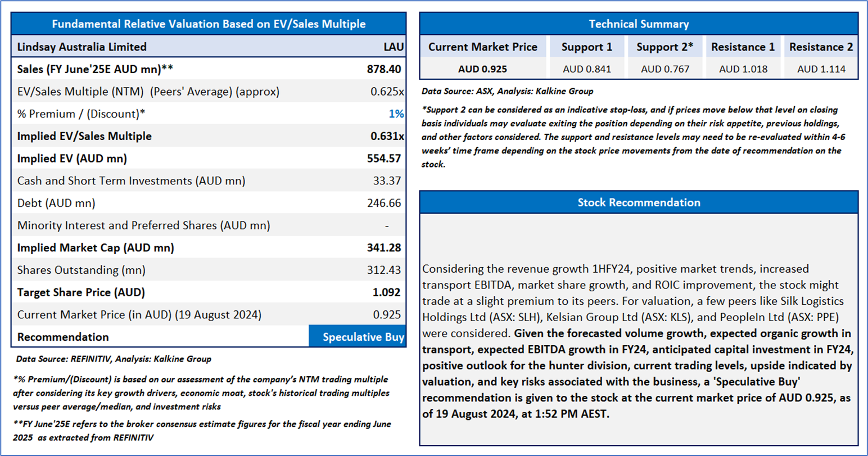This screenshot has width=868, height=456.
Task: Click the 'Support 2*' column header
Action: point(664,47)
